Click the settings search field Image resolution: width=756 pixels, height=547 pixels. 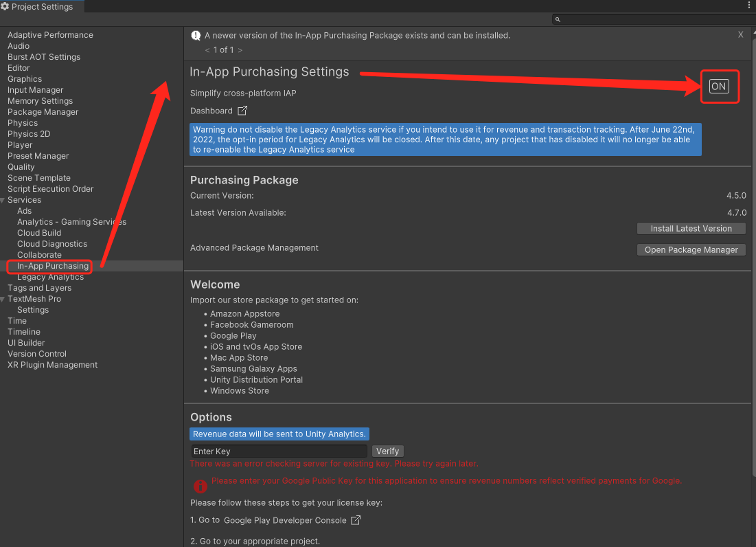pyautogui.click(x=652, y=20)
